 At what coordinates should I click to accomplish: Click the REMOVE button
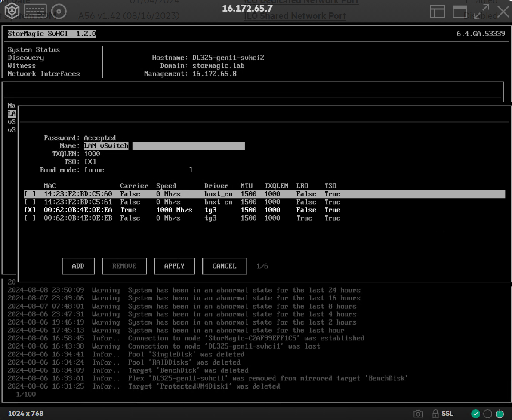124,266
